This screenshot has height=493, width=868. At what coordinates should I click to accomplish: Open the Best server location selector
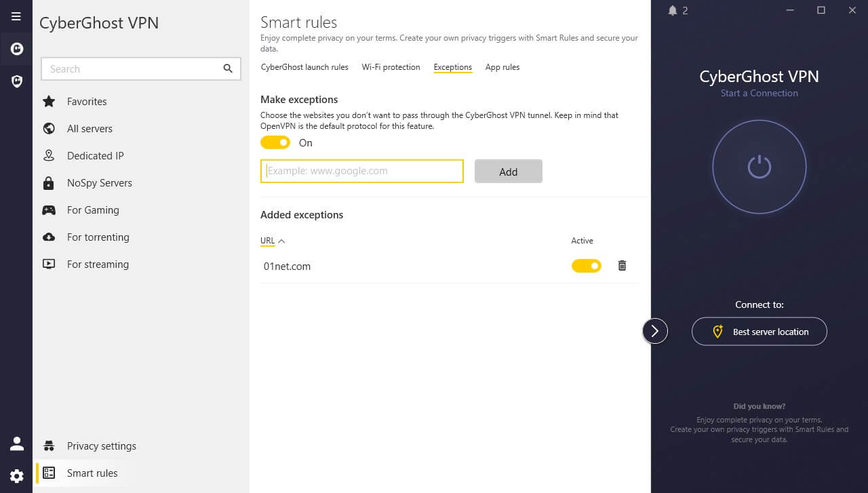(759, 332)
